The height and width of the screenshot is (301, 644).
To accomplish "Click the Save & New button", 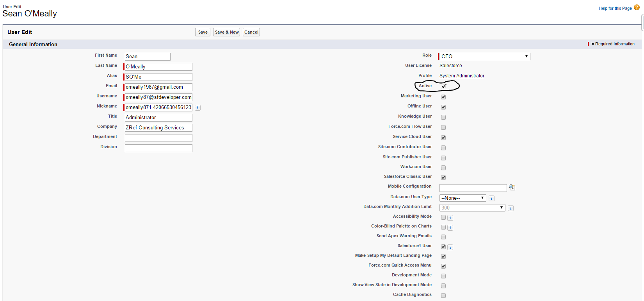I will (x=227, y=32).
